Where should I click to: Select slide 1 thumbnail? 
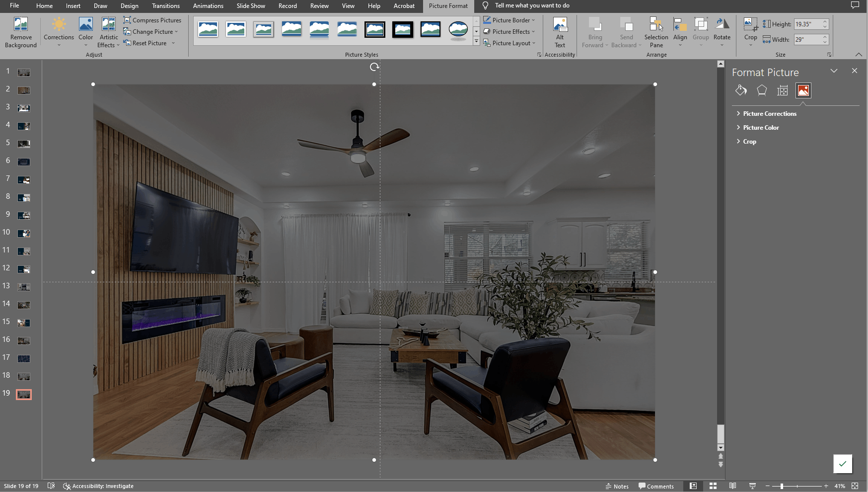(24, 73)
